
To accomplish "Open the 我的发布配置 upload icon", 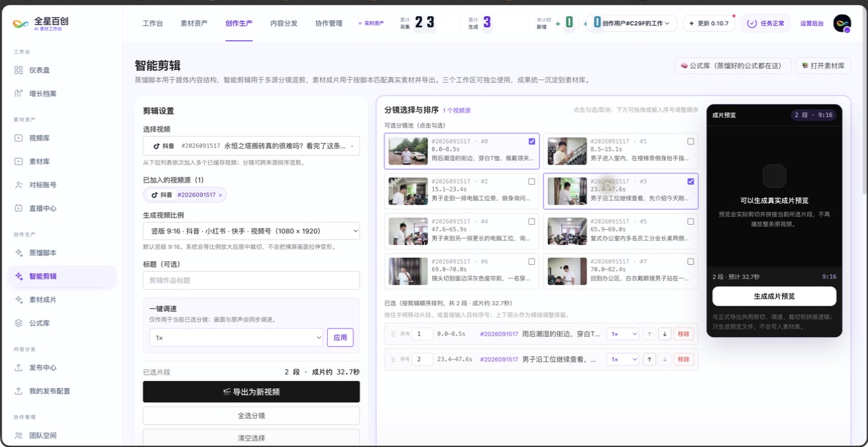I will point(18,391).
